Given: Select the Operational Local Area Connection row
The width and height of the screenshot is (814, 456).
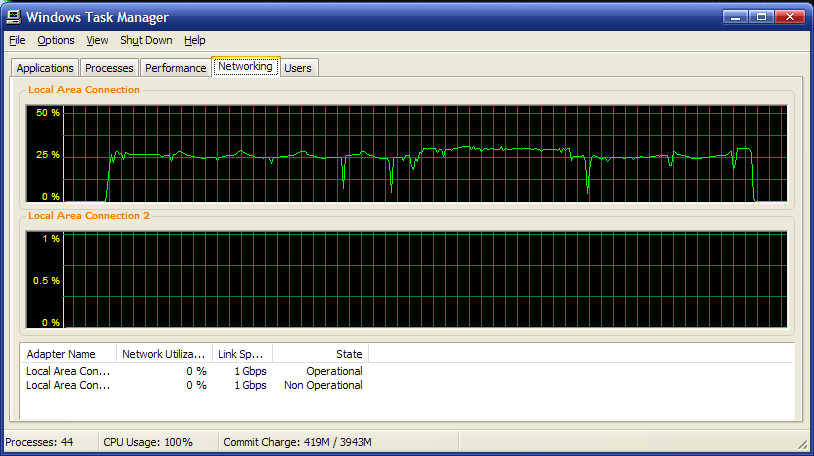Looking at the screenshot, I should pos(195,371).
